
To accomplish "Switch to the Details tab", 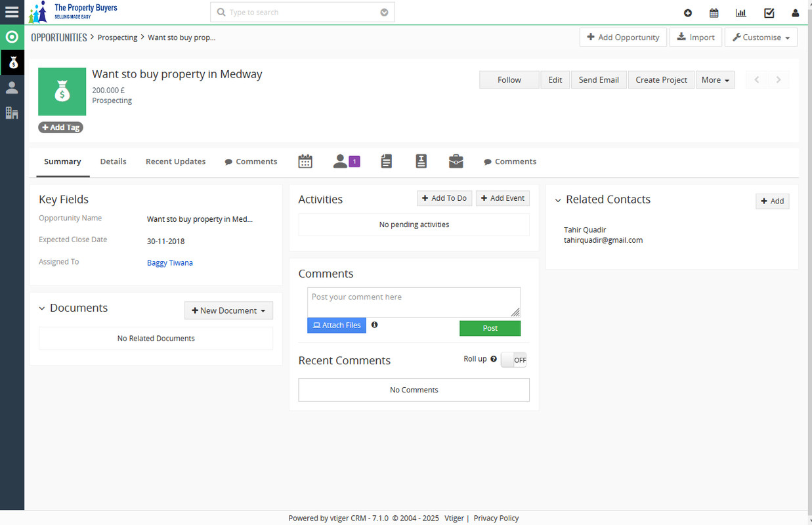I will [x=113, y=161].
